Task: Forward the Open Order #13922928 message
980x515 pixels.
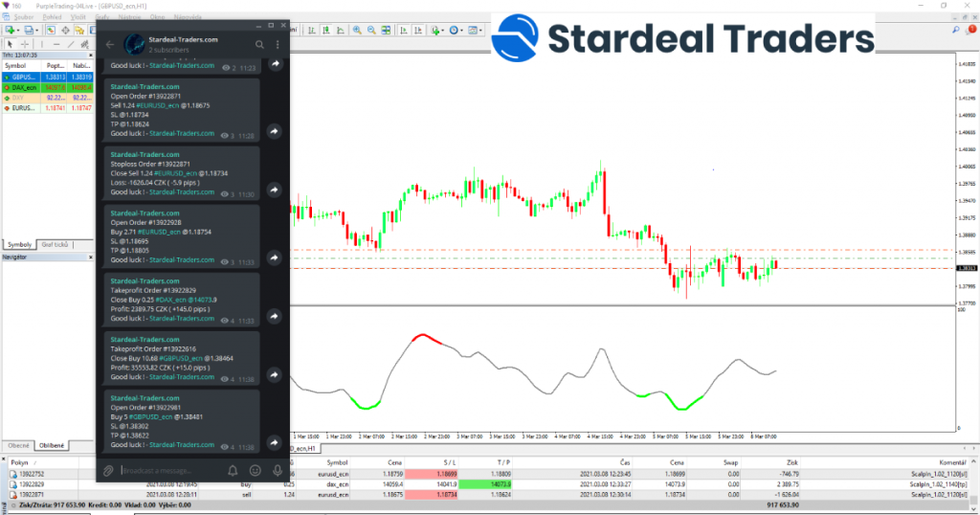Action: 275,257
